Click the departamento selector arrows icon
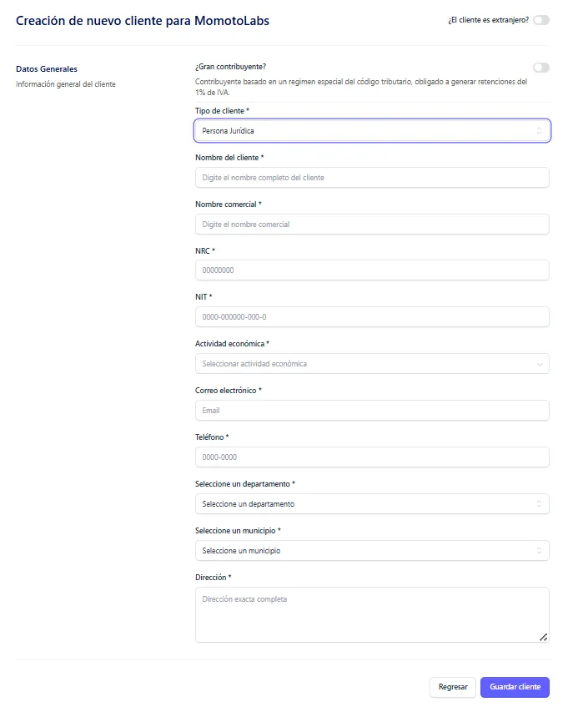588x717 pixels. coord(540,504)
